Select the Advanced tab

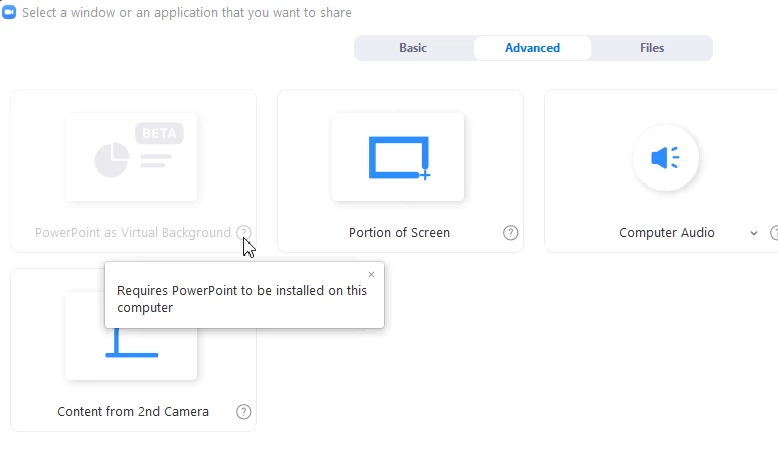532,48
